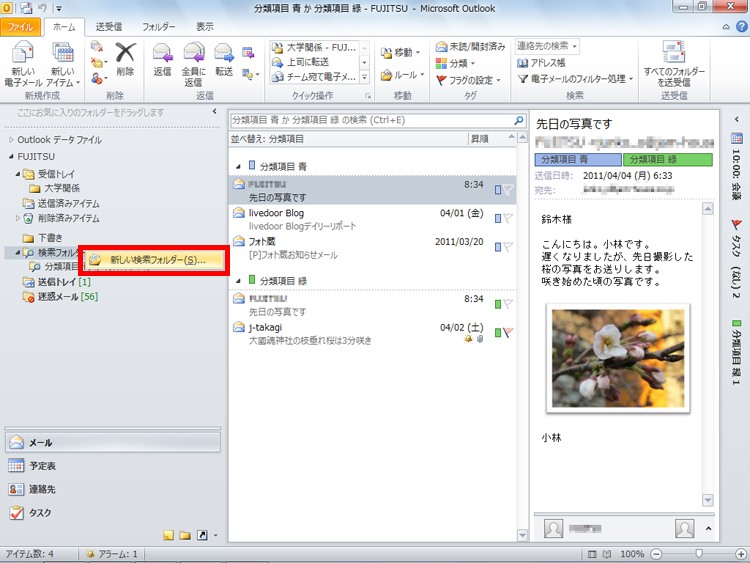Expand the 削除済みアイテム folder
The width and height of the screenshot is (750, 563).
tap(18, 218)
